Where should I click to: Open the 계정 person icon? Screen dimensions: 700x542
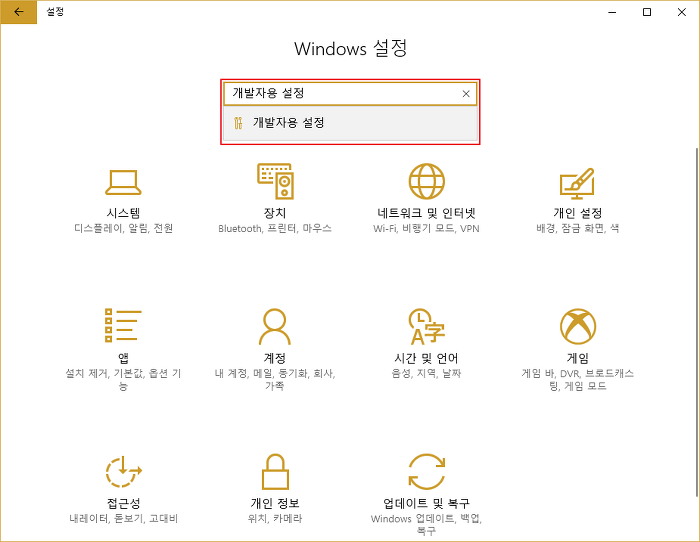(x=275, y=326)
